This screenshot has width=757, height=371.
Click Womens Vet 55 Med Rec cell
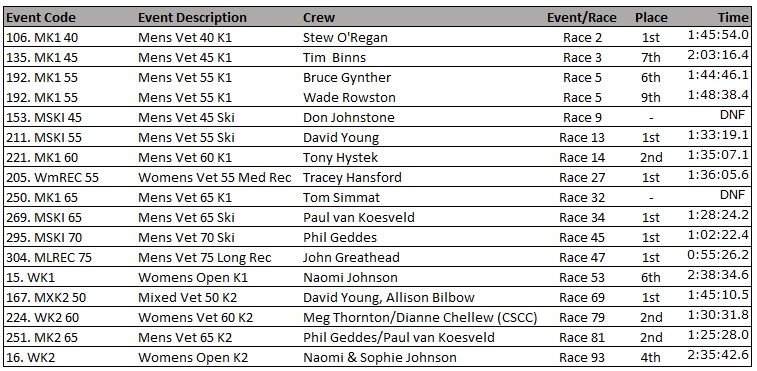[x=214, y=177]
